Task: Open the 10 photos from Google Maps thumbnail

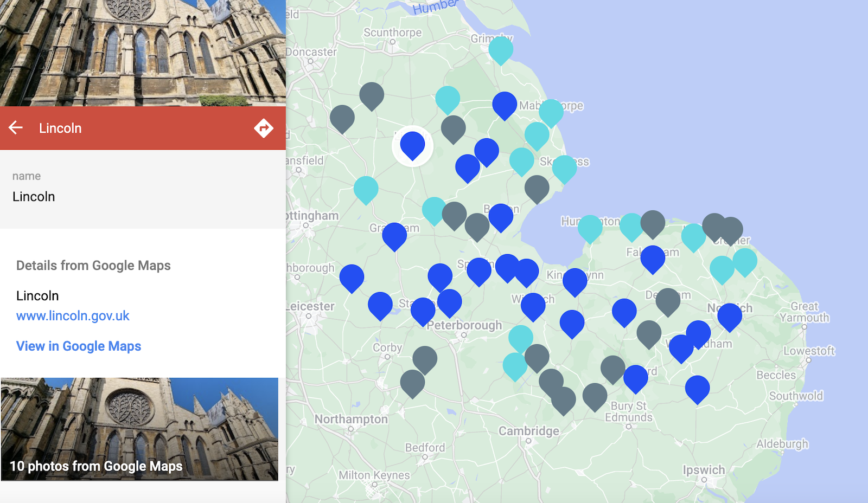Action: pos(139,429)
